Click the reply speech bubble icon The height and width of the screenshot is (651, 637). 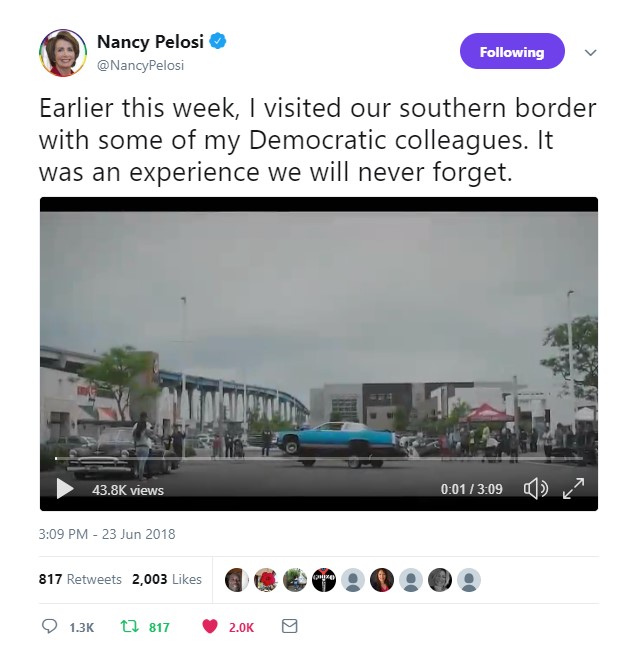[x=49, y=626]
